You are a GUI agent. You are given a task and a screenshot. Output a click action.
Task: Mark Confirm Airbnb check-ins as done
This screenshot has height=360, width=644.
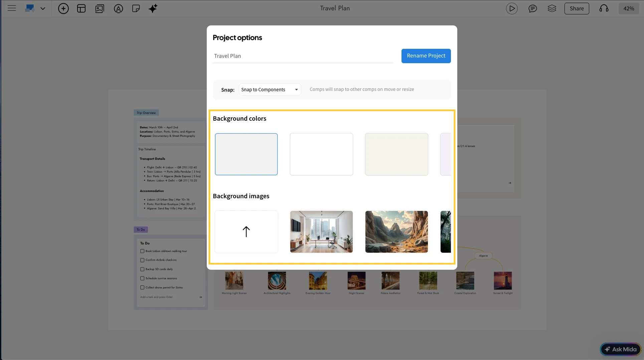click(x=142, y=260)
